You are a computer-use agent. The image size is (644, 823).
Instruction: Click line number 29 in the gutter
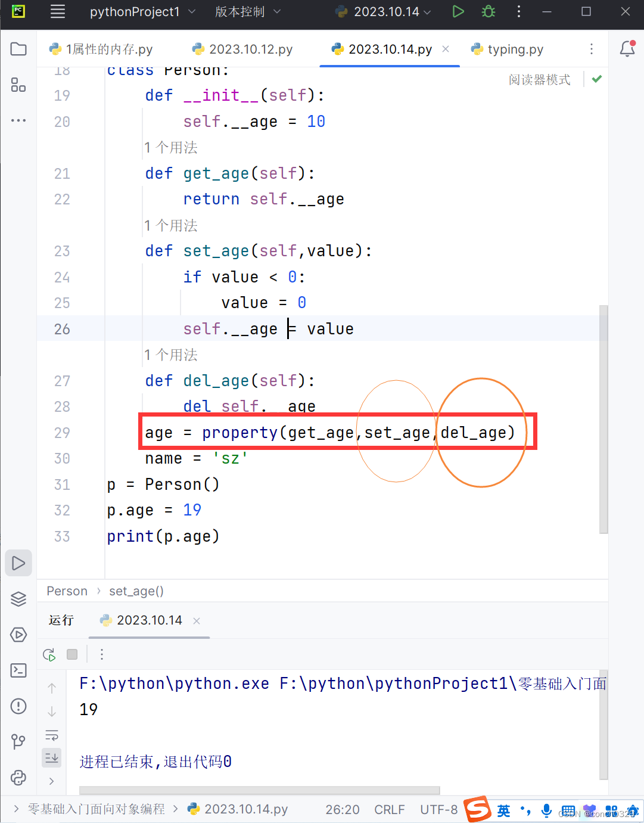tap(62, 433)
